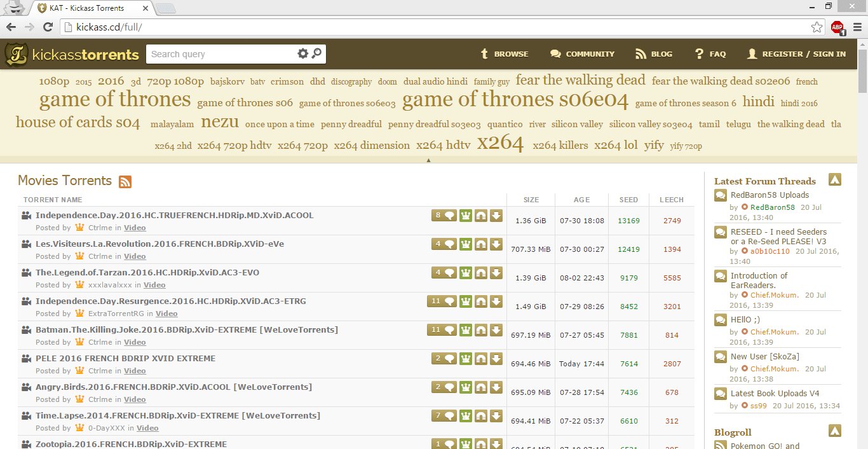868x449 pixels.
Task: Open the Browse menu
Action: [505, 54]
